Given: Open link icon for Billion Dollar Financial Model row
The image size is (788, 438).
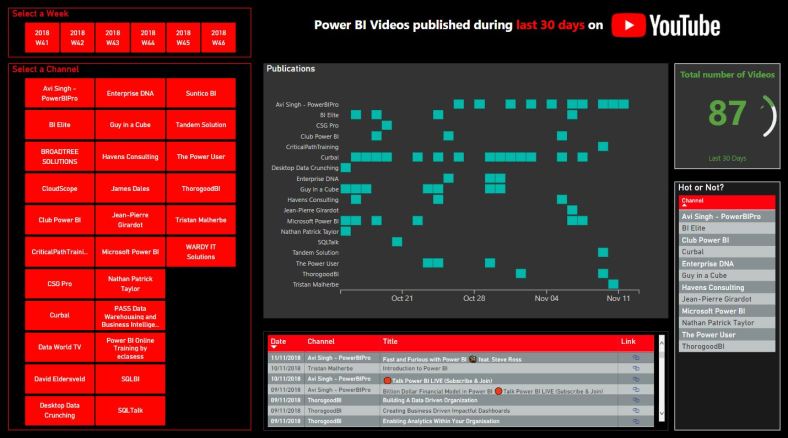Looking at the screenshot, I should pos(634,390).
